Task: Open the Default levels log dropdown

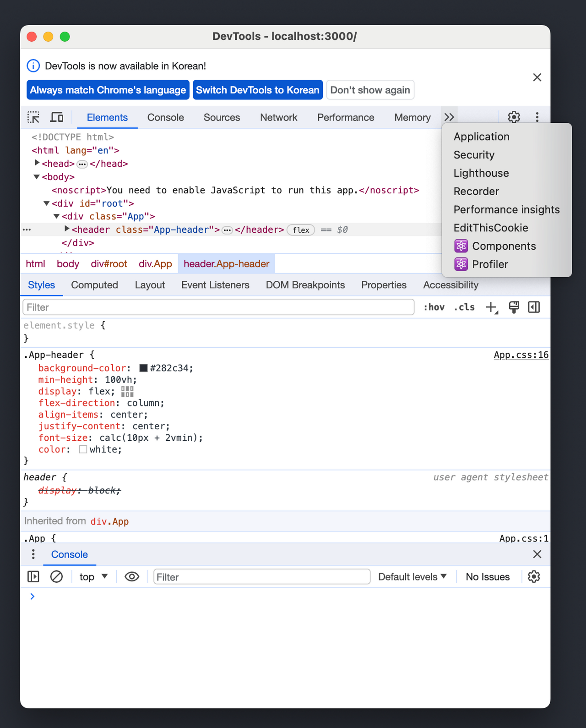Action: (412, 577)
